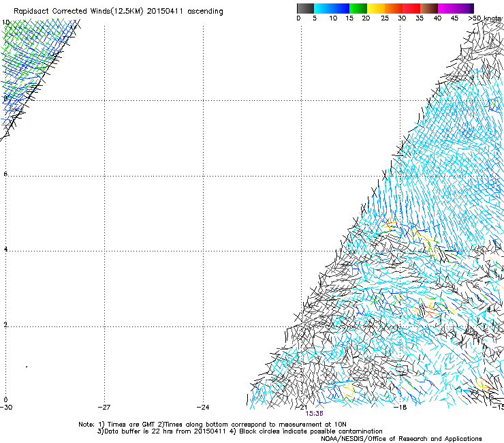Click the cyan 5-10 knots legend color
This screenshot has height=443, width=504.
pyautogui.click(x=323, y=8)
